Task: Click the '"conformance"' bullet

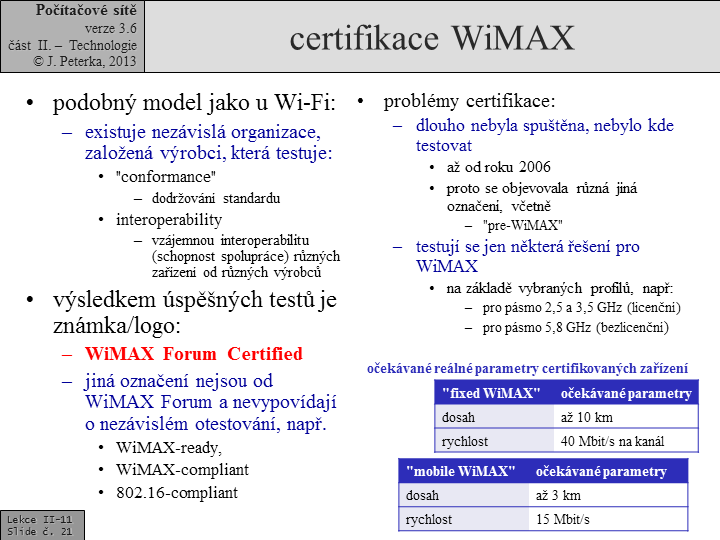Action: (166, 177)
